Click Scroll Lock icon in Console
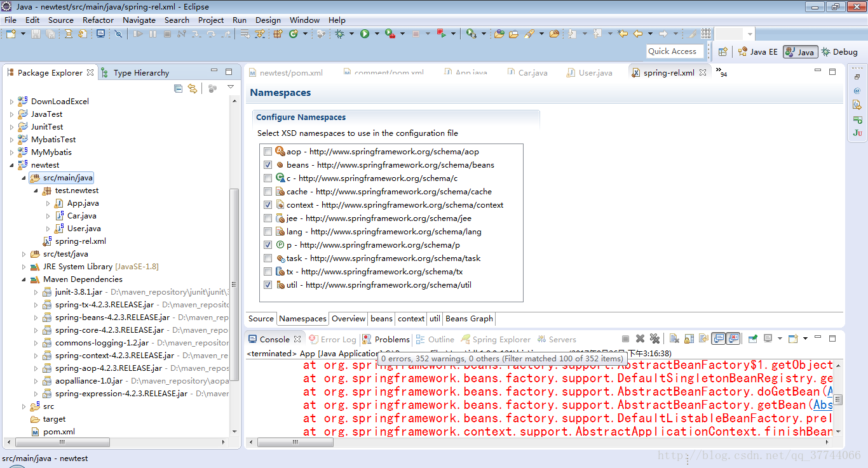The height and width of the screenshot is (468, 868). coord(689,338)
